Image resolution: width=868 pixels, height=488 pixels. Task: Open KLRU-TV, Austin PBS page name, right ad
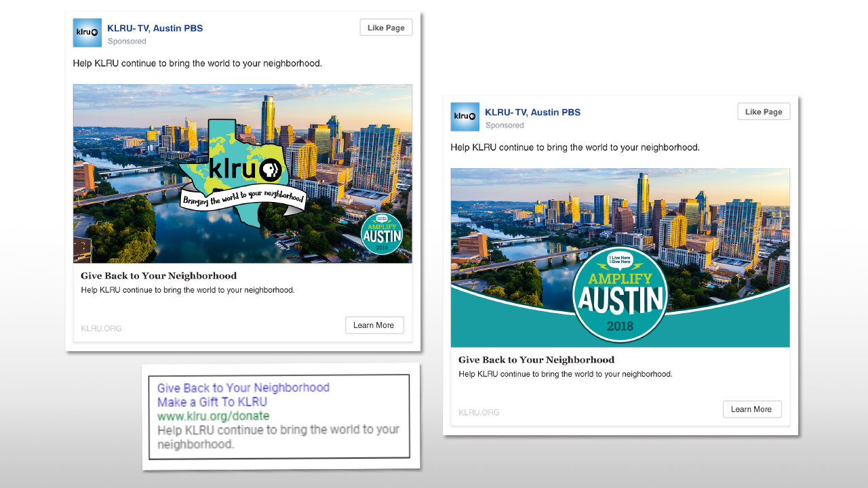click(532, 113)
